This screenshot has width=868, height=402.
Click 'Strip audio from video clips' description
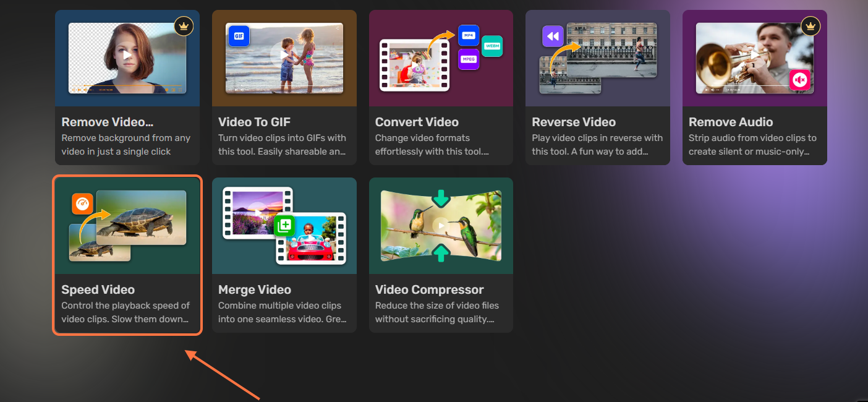752,145
